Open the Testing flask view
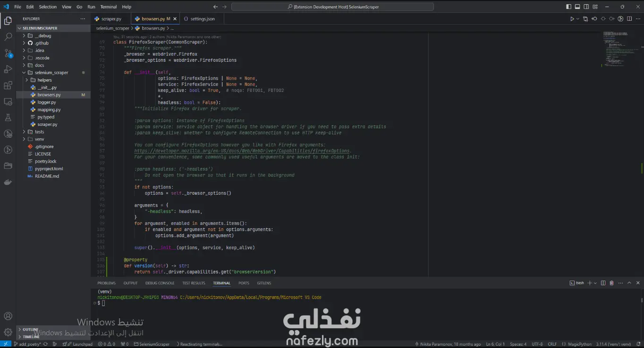The image size is (644, 348). (x=8, y=117)
